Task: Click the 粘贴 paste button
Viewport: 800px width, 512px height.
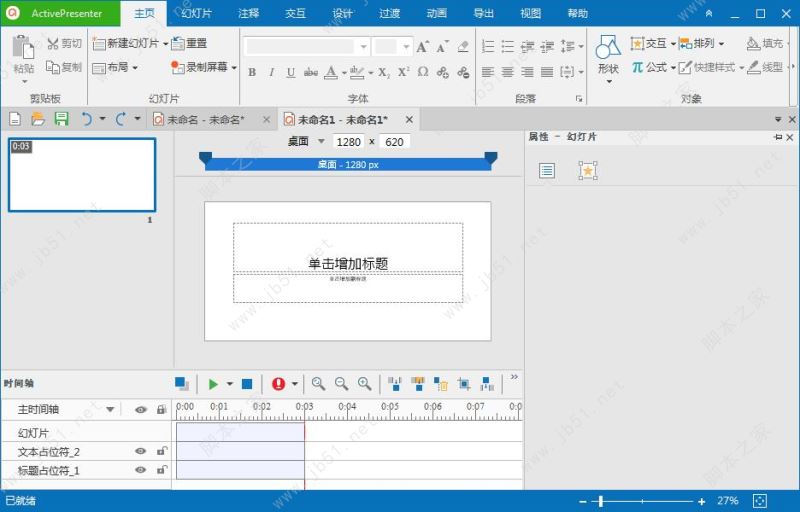Action: (23, 60)
